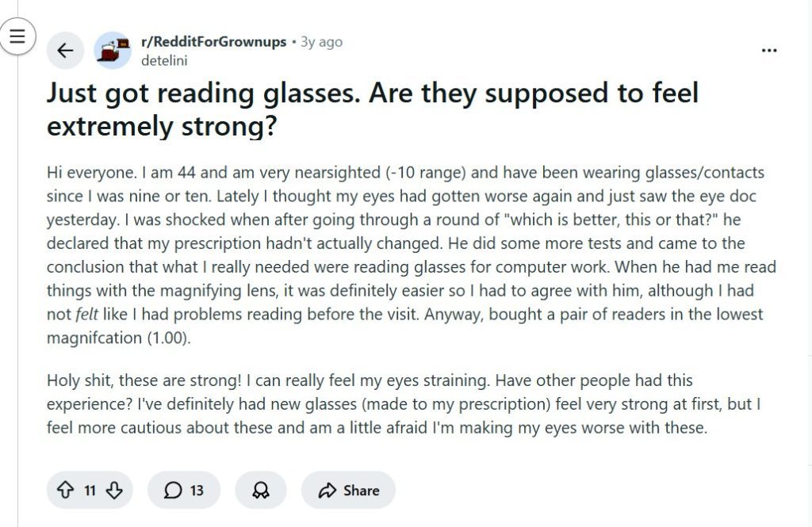Downvote the reading glasses post
Viewport: 812px width, 527px height.
pos(114,491)
